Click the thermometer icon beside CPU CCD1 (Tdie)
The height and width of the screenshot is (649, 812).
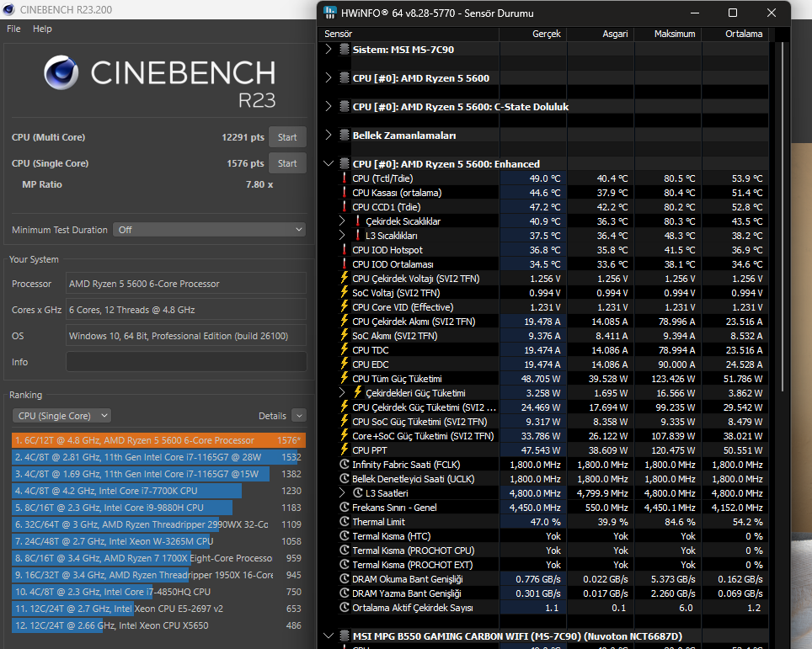[345, 206]
